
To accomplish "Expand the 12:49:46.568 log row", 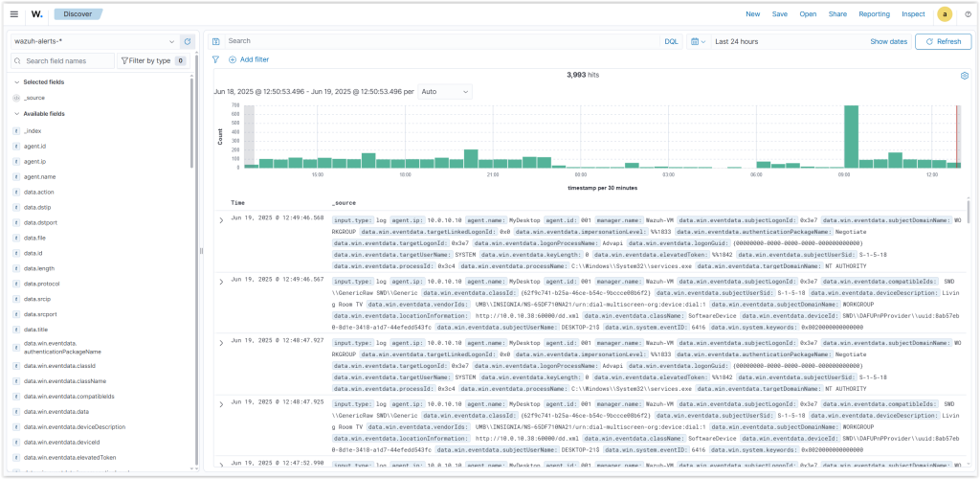I will click(221, 220).
